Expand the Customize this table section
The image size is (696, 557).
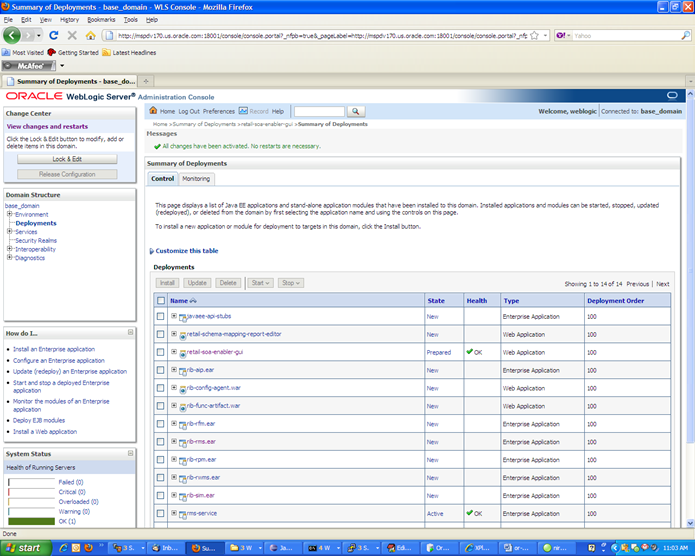[152, 251]
